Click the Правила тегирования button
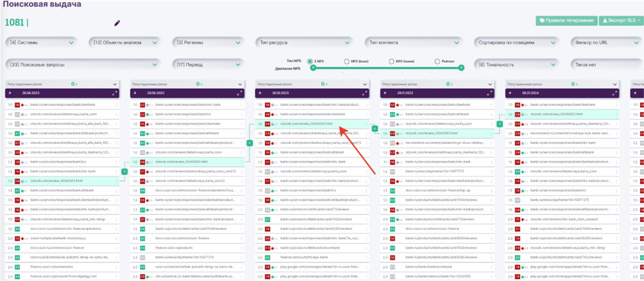Viewport: 644px width, 281px height. pyautogui.click(x=566, y=21)
